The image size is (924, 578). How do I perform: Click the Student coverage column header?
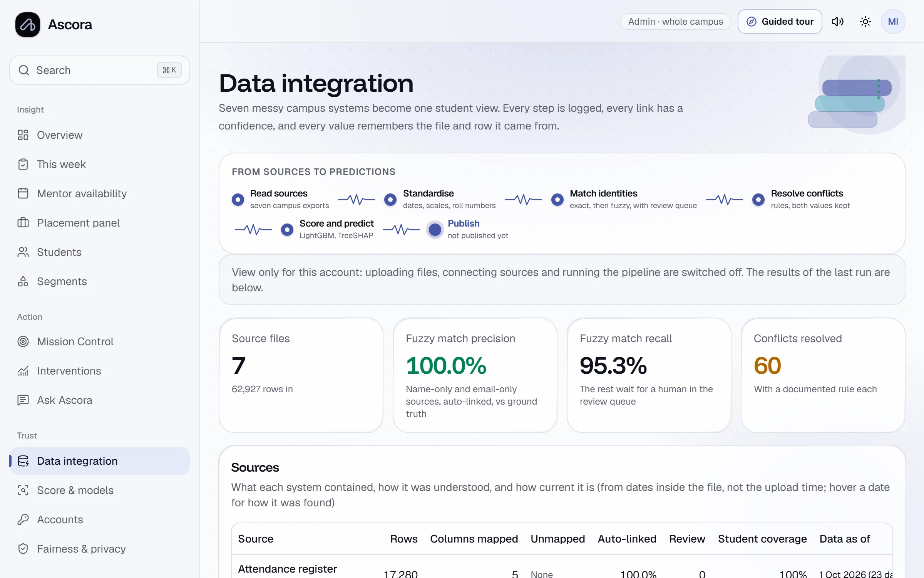762,539
